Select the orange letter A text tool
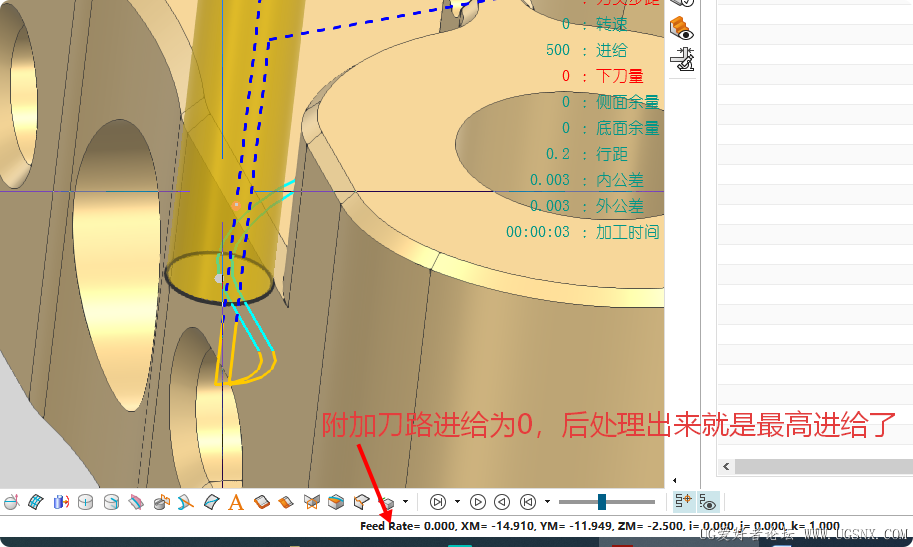 coord(236,502)
